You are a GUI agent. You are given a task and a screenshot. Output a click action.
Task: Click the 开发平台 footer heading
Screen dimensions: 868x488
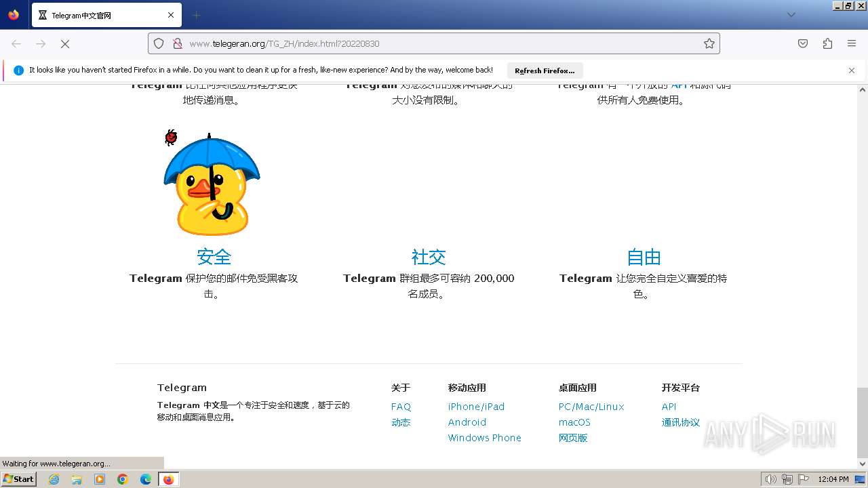click(681, 388)
